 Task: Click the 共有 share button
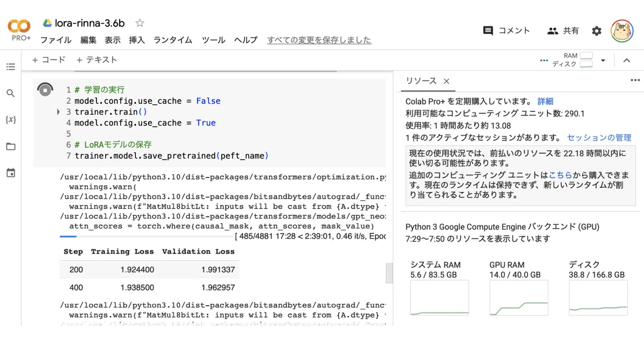click(563, 31)
